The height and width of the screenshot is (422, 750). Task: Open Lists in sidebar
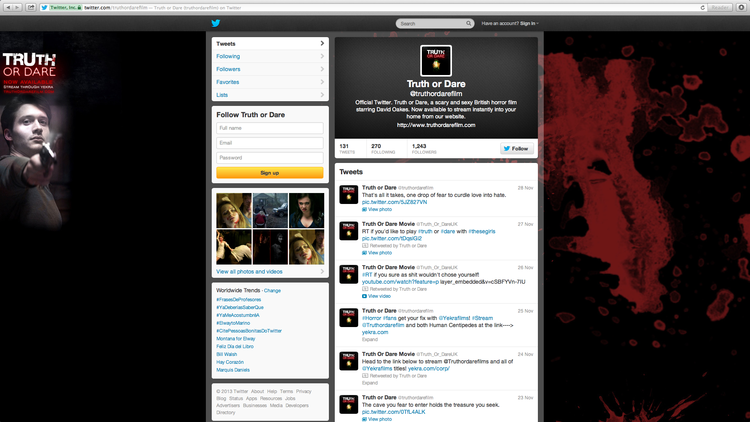coord(270,95)
